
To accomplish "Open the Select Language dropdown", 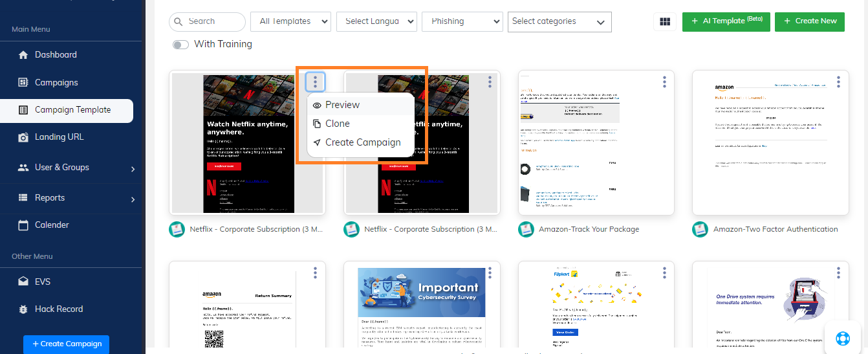I will [x=376, y=21].
